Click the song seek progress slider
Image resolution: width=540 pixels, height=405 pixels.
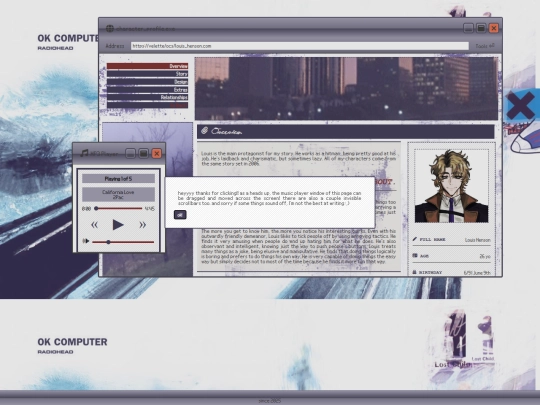coord(118,208)
